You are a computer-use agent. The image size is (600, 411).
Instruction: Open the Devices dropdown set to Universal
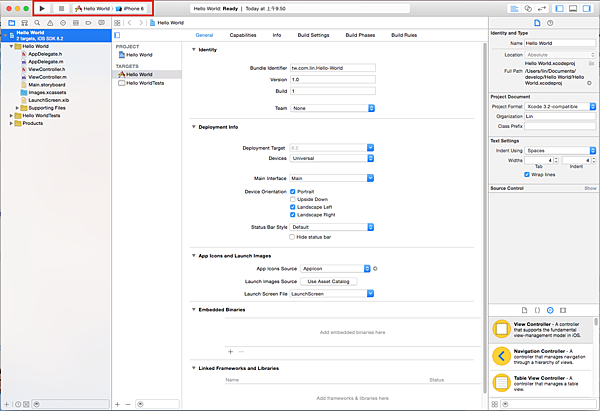click(332, 158)
